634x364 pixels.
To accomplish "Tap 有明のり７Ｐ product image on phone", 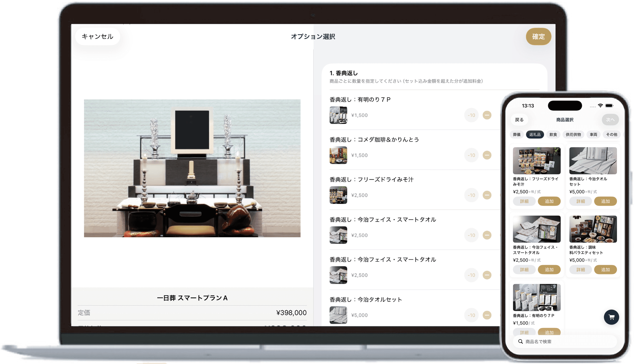I will (x=537, y=297).
